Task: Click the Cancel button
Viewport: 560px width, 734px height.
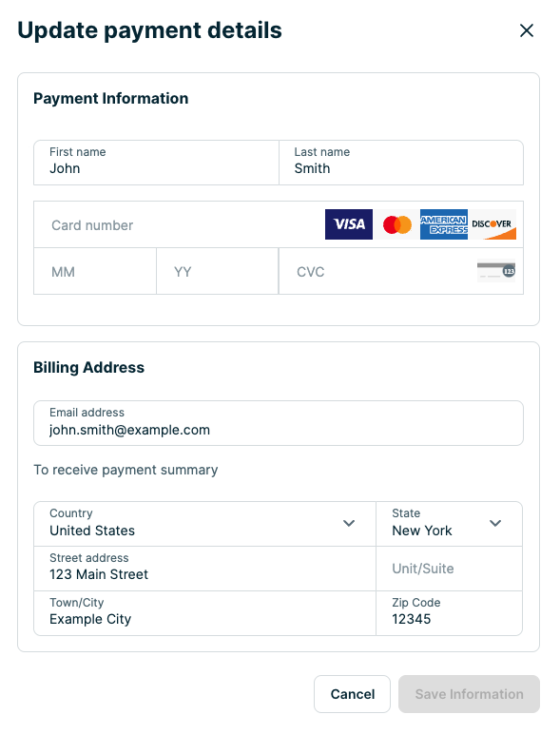Action: point(352,694)
